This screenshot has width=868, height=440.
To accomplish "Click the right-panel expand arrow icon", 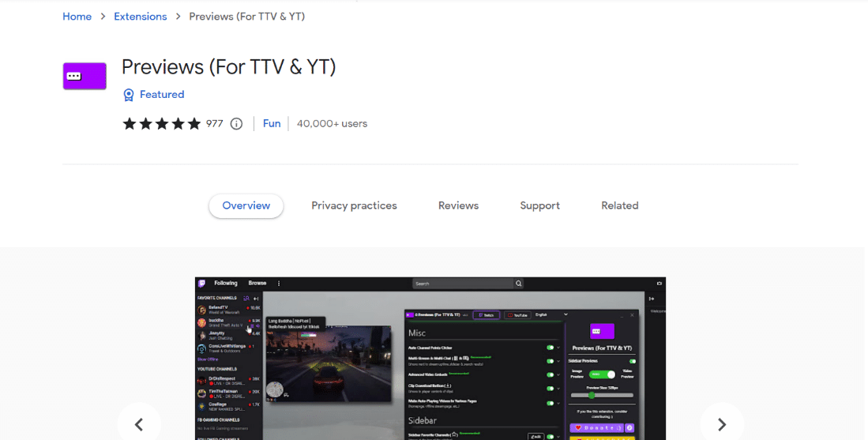I will click(x=652, y=299).
